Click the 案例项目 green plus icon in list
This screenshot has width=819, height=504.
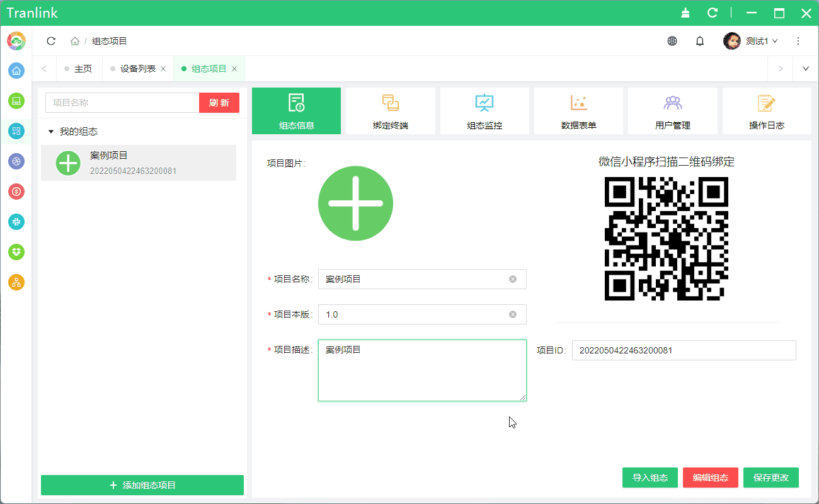(x=68, y=163)
